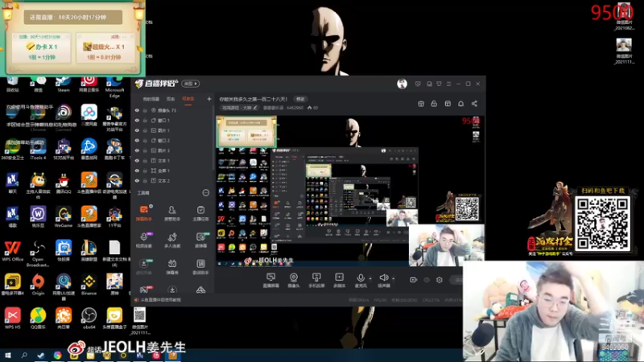Screen dimensions: 644x362
Task: Open the settings gear in bottom bar
Action: pyautogui.click(x=440, y=279)
